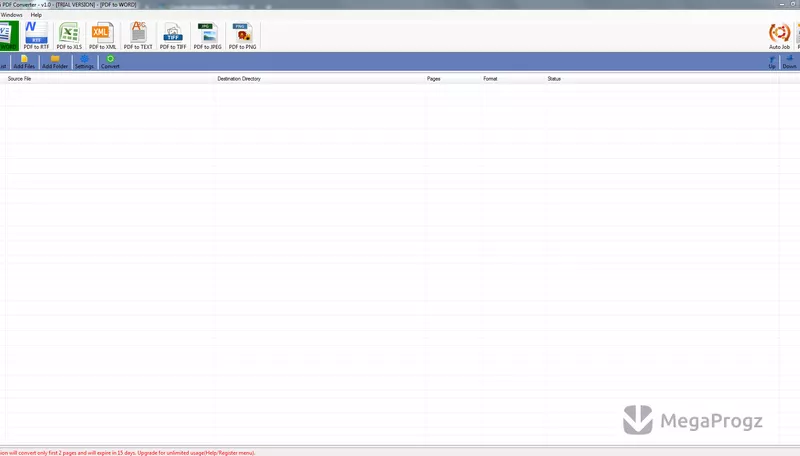Move selected file Up in list
Image resolution: width=800 pixels, height=456 pixels.
(x=772, y=62)
